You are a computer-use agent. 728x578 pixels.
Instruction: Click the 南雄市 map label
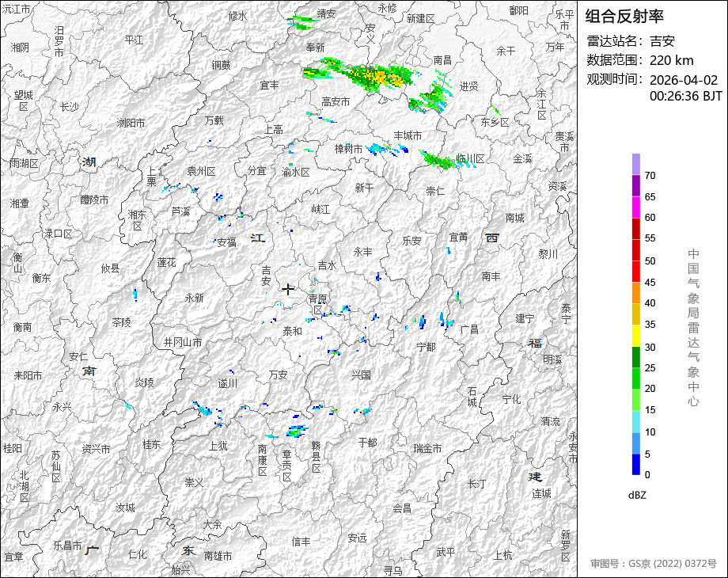[218, 556]
